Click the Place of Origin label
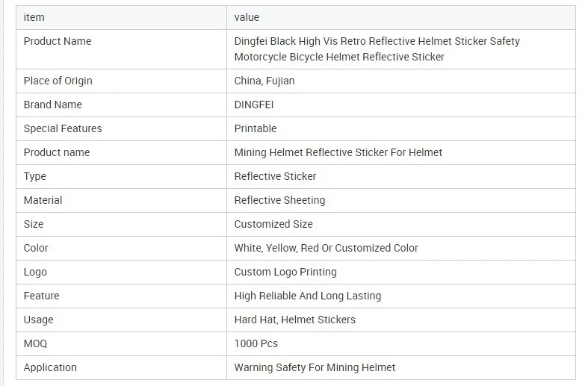 coord(58,81)
